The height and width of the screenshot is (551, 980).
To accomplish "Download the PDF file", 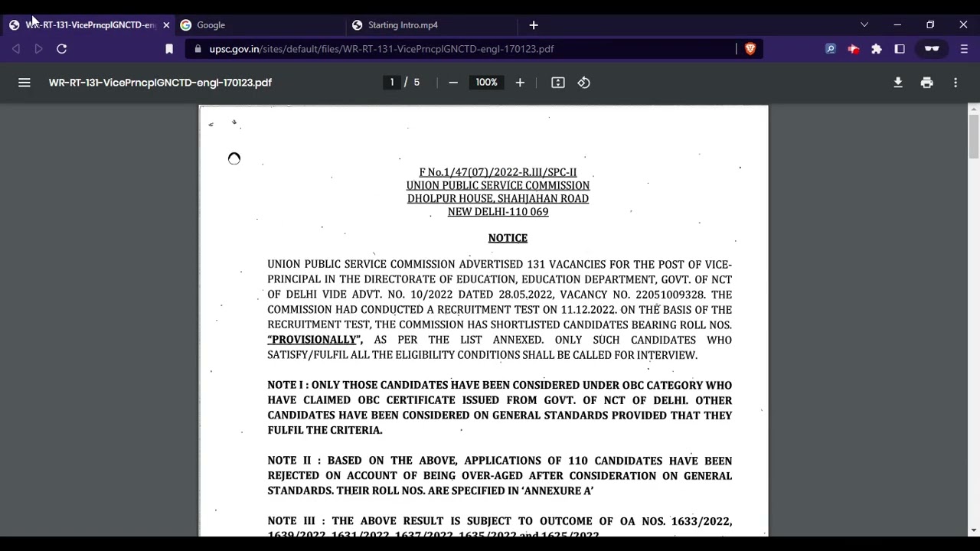I will click(898, 83).
